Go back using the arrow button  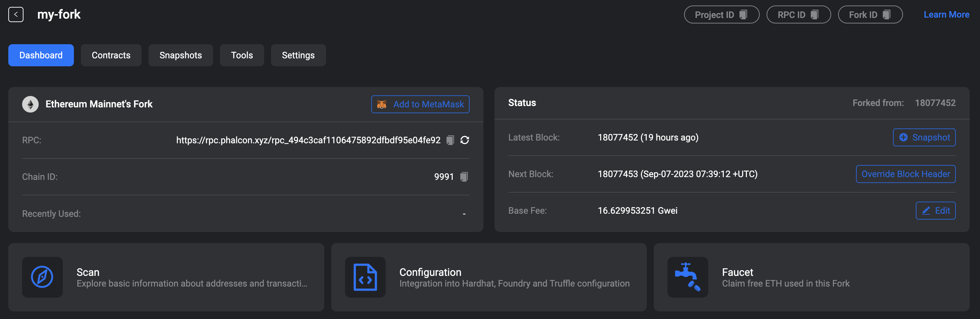(16, 14)
